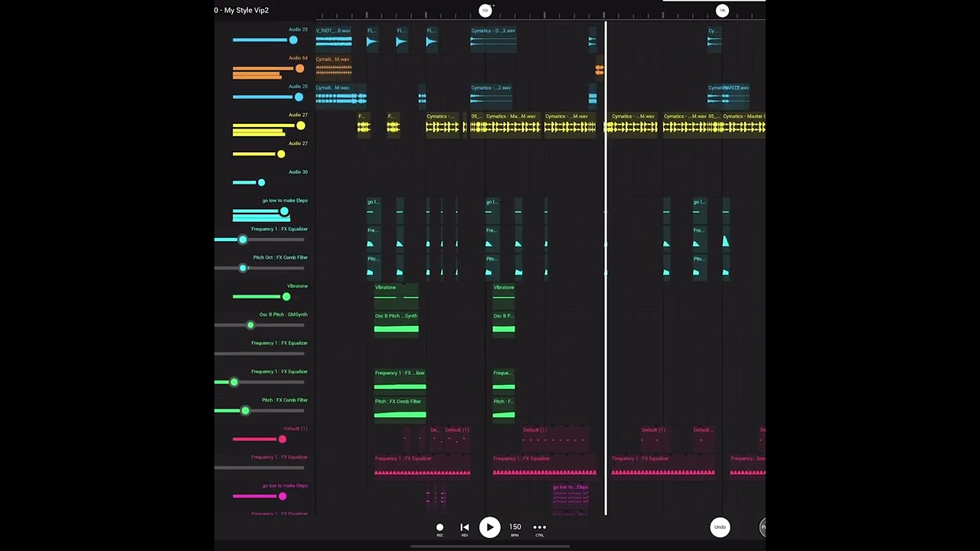Adjust the green Pitch FX Comb Filter slider
The width and height of the screenshot is (980, 551).
coord(245,411)
